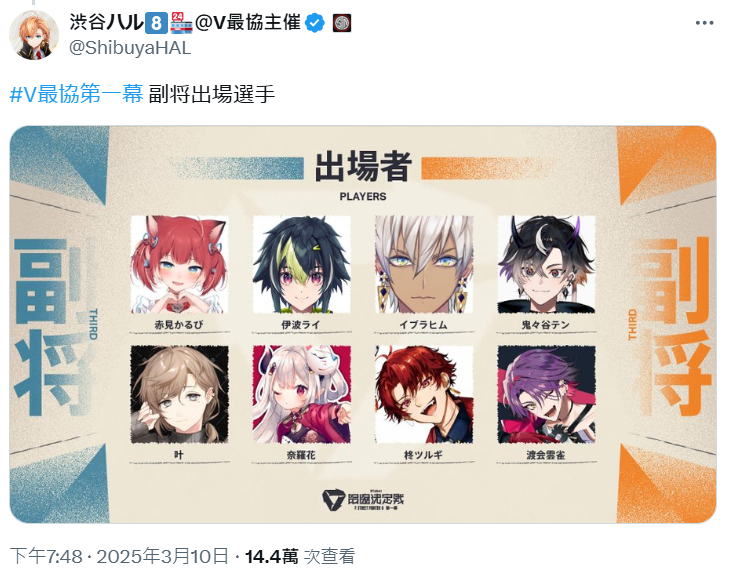Click the 14.4萬 view count

(x=271, y=556)
